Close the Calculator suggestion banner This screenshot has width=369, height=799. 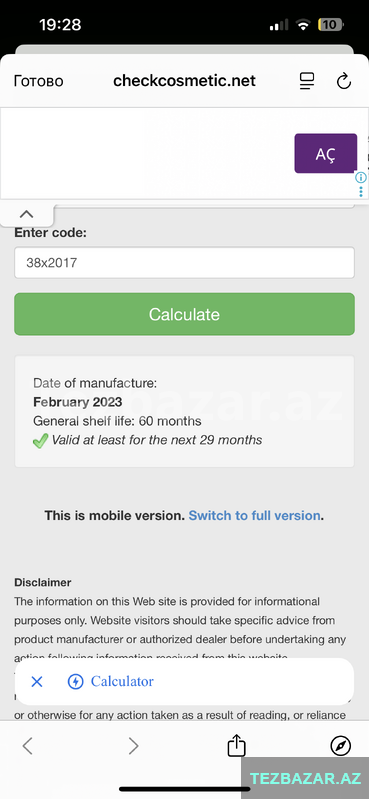(x=37, y=681)
